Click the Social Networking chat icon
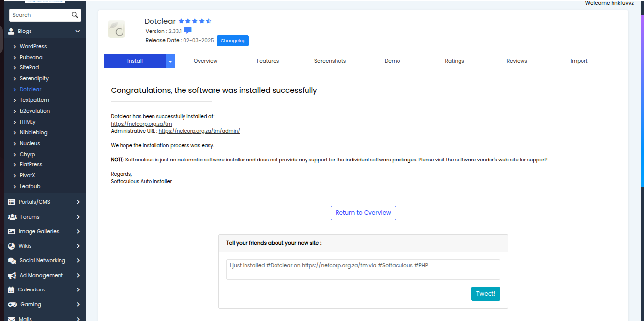 click(12, 260)
